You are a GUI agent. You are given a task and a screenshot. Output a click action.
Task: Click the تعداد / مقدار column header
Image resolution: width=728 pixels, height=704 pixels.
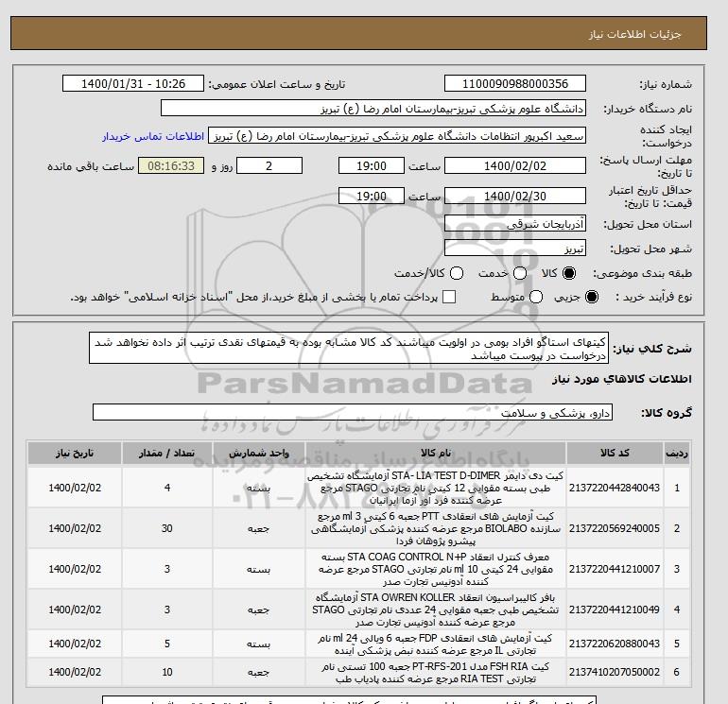167,453
